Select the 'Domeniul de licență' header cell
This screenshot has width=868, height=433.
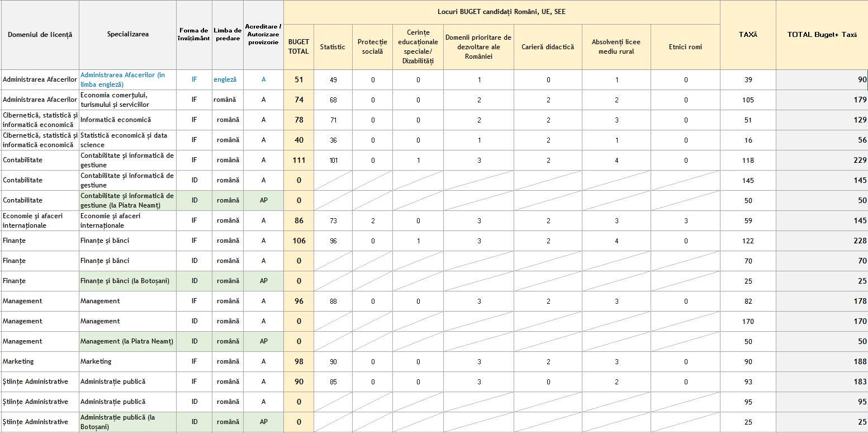40,35
